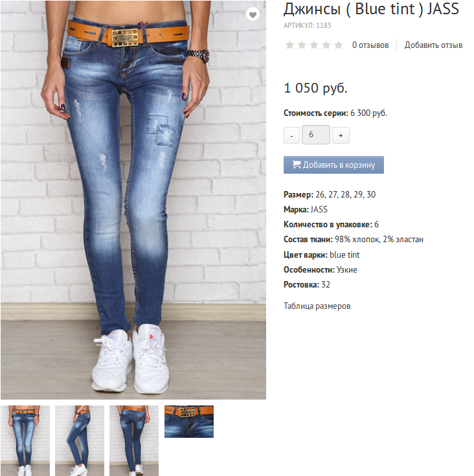Select the back view jeans thumbnail
The height and width of the screenshot is (476, 474).
[134, 440]
